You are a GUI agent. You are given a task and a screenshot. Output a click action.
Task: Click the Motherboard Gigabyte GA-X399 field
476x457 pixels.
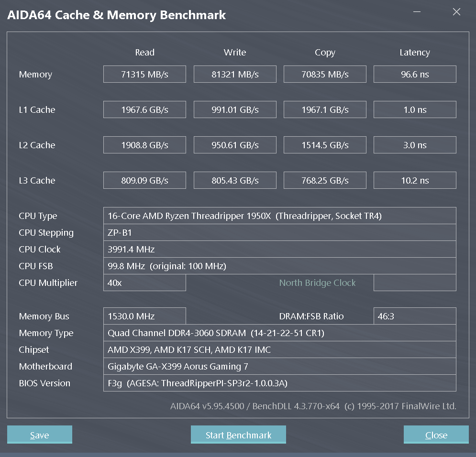(x=279, y=366)
